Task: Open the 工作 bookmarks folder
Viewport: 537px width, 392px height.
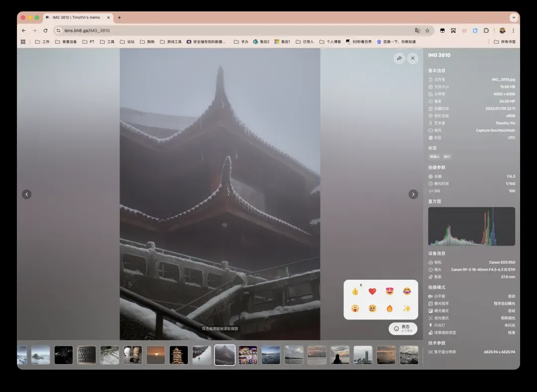Action: pos(42,42)
